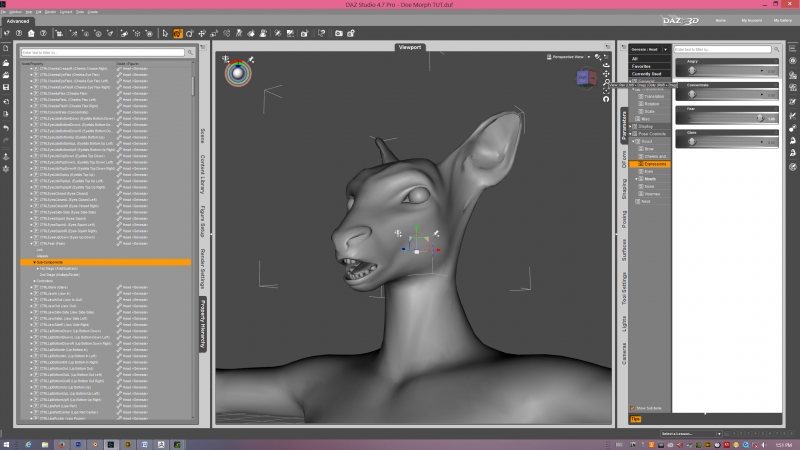Screen dimensions: 800x450
Task: Switch to the Shaping tab
Action: coord(624,188)
